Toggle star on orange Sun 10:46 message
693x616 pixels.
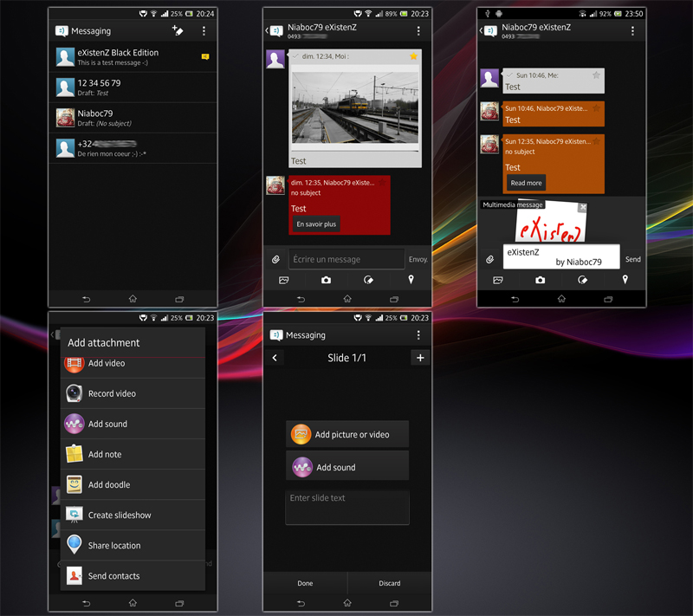(x=596, y=108)
